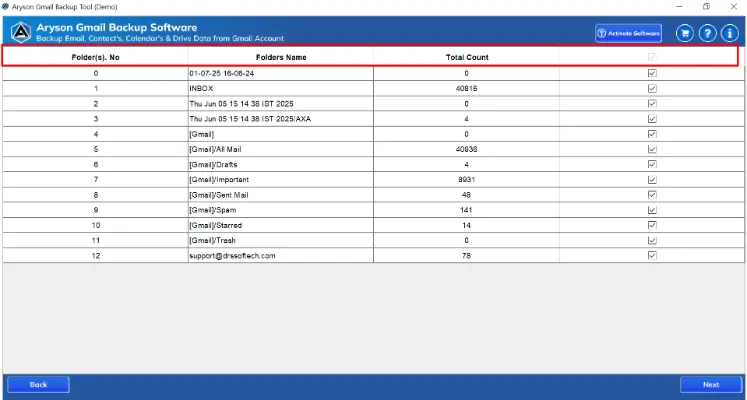Image resolution: width=747 pixels, height=400 pixels.
Task: Toggle checkbox for the 2025/AXA folder row
Action: (652, 119)
